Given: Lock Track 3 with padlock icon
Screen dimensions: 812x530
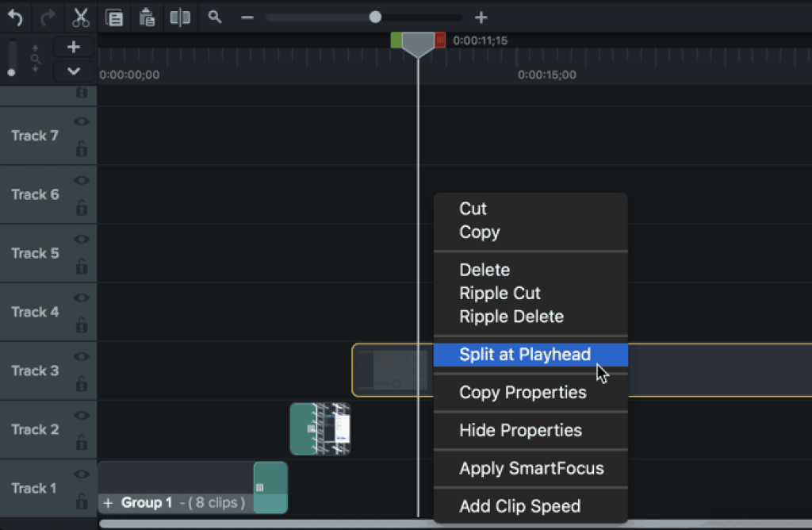Looking at the screenshot, I should 81,384.
